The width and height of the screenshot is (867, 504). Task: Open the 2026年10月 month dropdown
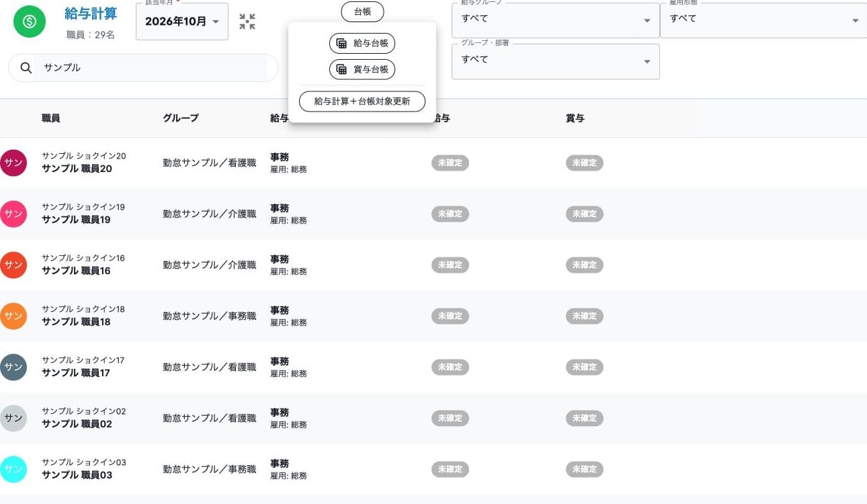(x=182, y=22)
